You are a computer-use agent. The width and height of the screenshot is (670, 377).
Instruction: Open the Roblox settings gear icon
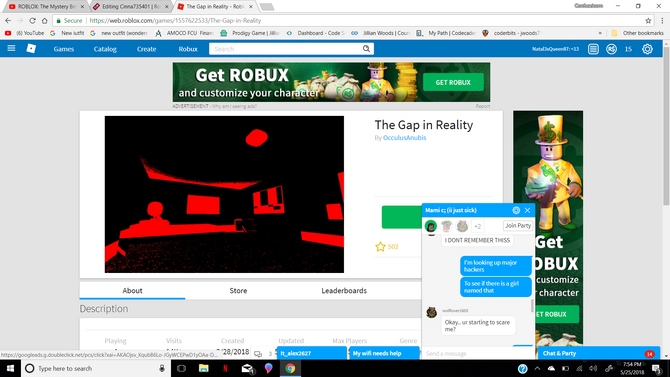click(x=647, y=49)
